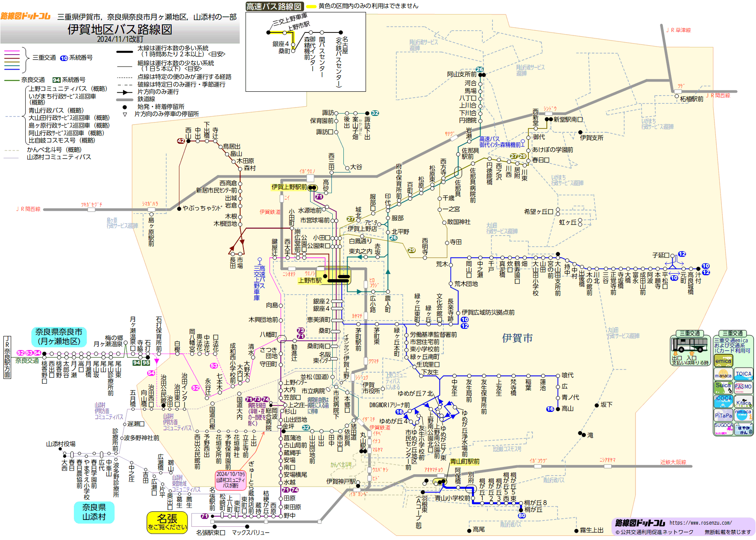This screenshot has width=756, height=540.
Task: Click route badge 10 in the legend
Action: click(x=64, y=58)
